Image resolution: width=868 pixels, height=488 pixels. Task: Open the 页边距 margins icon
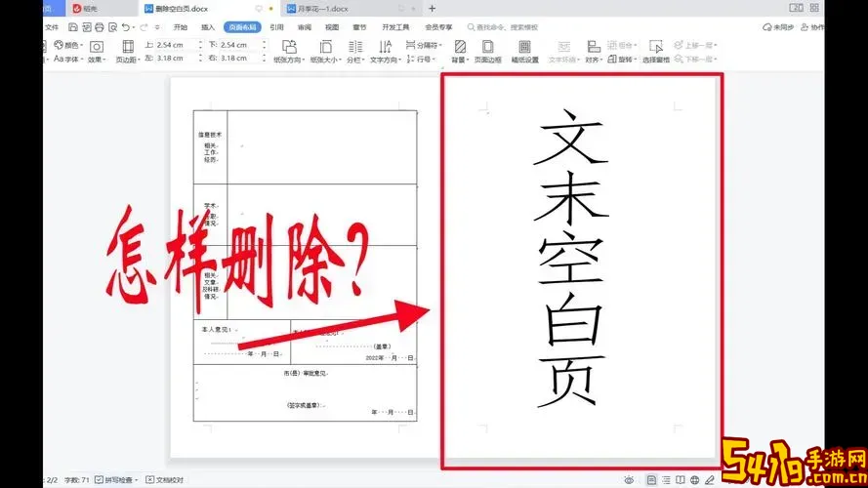128,47
